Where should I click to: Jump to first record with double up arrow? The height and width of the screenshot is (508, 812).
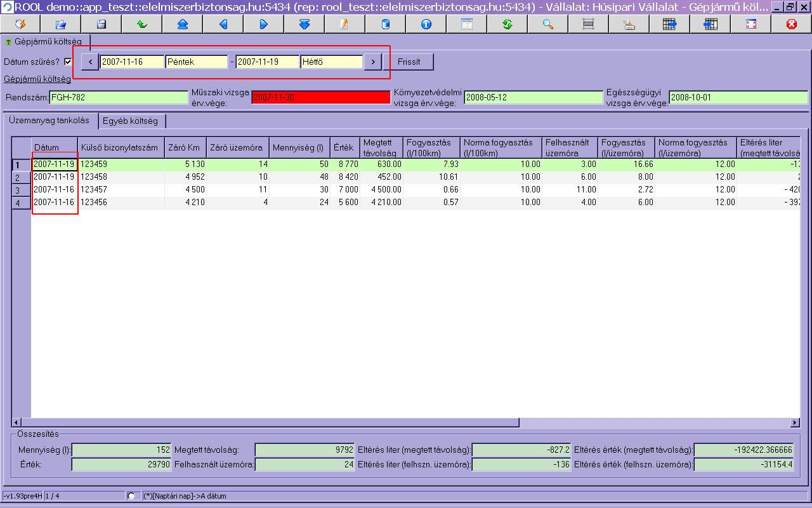pyautogui.click(x=183, y=24)
